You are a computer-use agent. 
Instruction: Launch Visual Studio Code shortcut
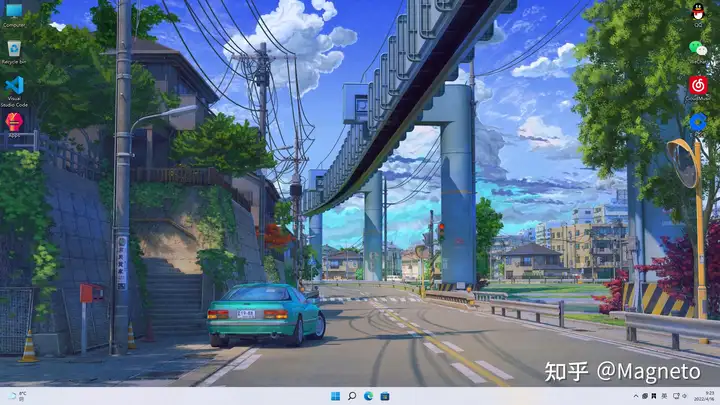pyautogui.click(x=14, y=91)
